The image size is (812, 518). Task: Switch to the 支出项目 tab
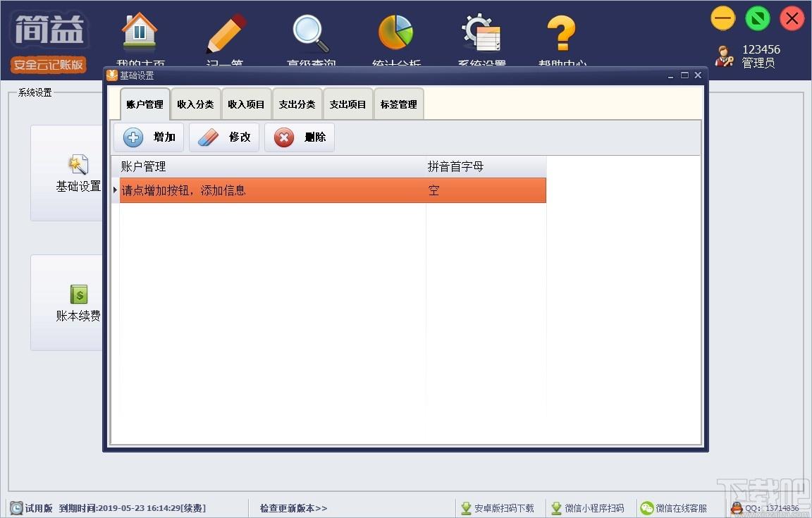347,104
